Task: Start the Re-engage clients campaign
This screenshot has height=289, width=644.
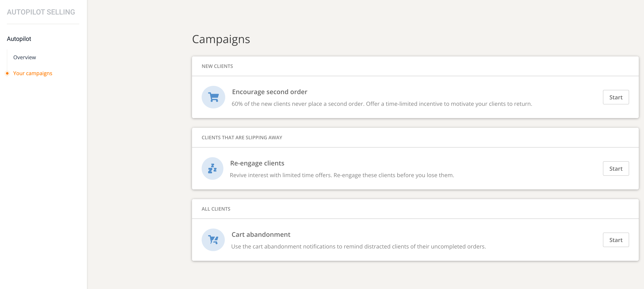Action: [x=616, y=168]
